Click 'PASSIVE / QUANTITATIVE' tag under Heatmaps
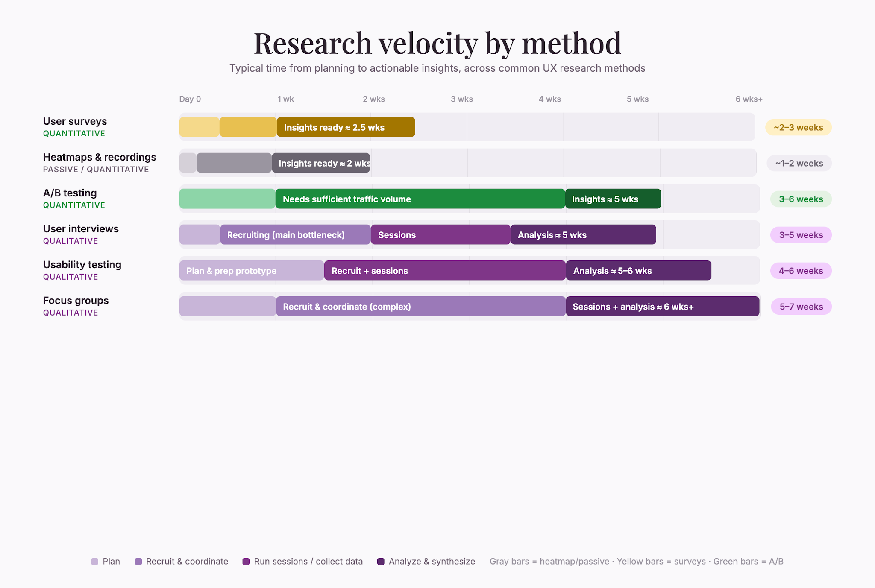 (96, 170)
